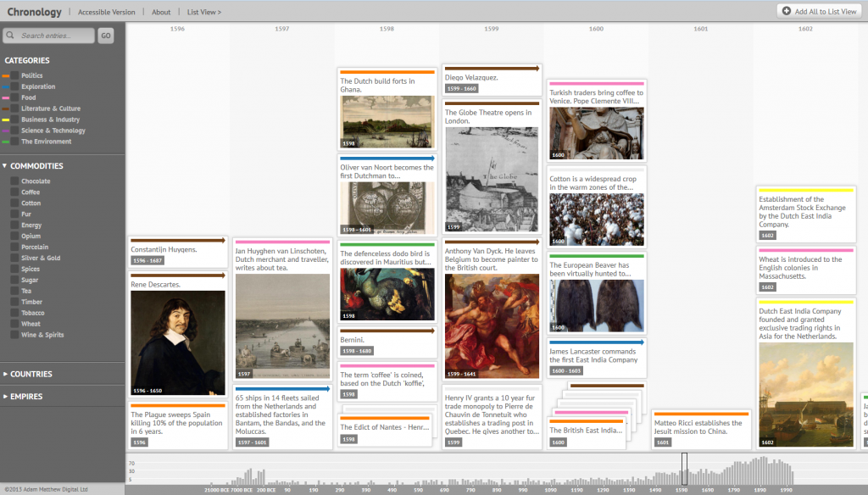The height and width of the screenshot is (495, 868).
Task: Open the cotton crop photo
Action: click(597, 220)
